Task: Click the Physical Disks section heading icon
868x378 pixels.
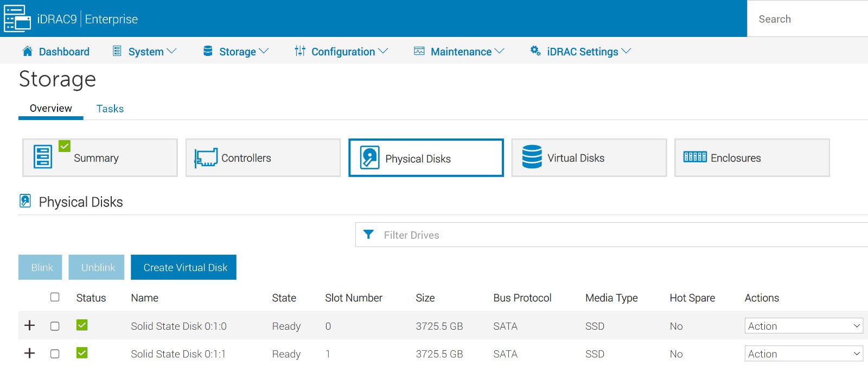Action: point(25,201)
